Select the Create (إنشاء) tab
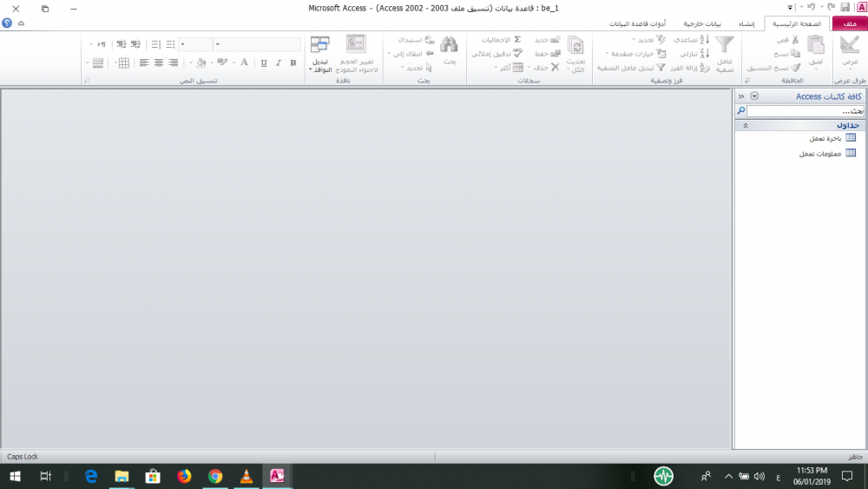 [746, 23]
